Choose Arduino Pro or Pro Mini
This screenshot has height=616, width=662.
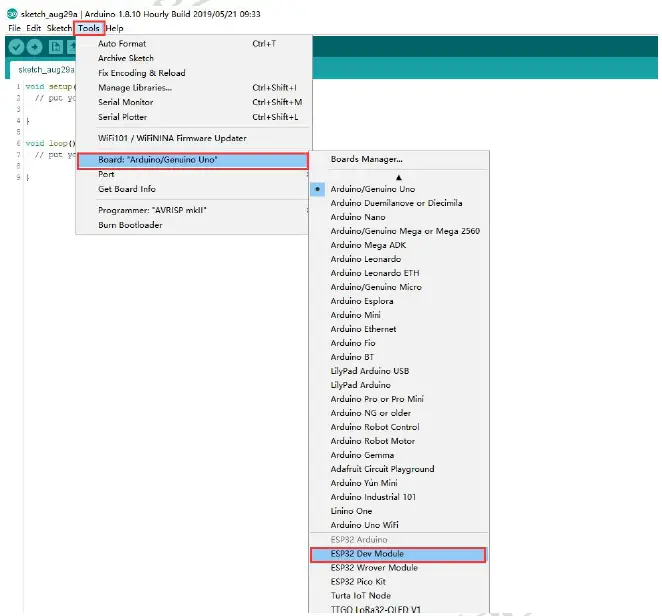(399, 399)
